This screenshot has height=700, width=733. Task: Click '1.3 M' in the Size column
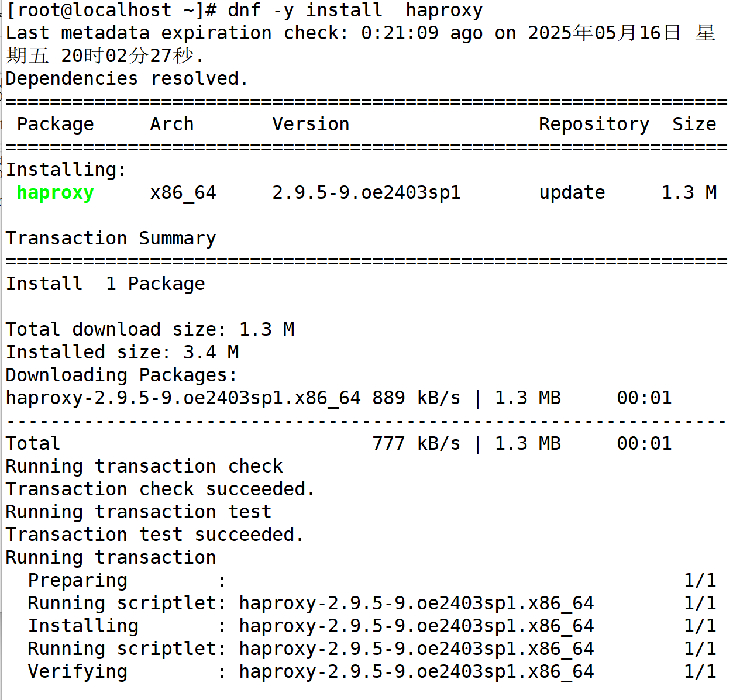[689, 192]
